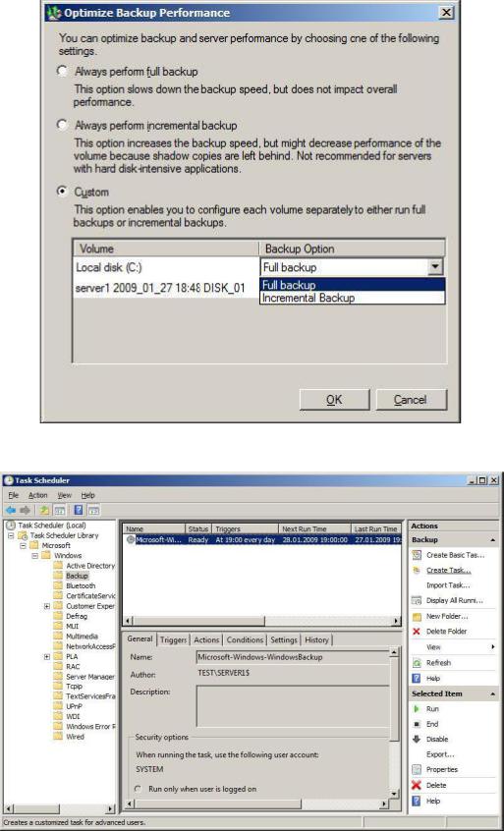Click the task Name input field
Image resolution: width=504 pixels, height=831 pixels.
coord(292,657)
